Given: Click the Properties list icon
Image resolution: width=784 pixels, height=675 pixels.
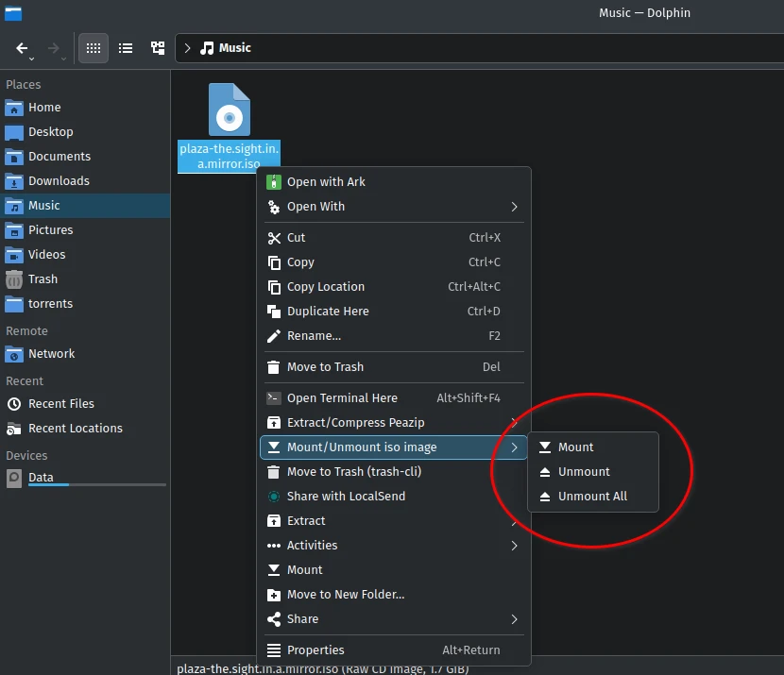Looking at the screenshot, I should click(274, 650).
